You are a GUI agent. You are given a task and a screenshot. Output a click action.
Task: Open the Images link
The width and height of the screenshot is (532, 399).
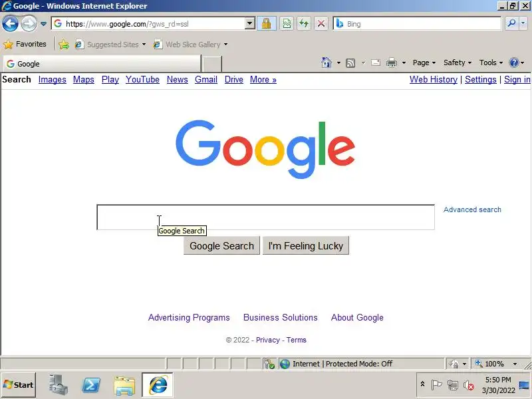pyautogui.click(x=53, y=79)
